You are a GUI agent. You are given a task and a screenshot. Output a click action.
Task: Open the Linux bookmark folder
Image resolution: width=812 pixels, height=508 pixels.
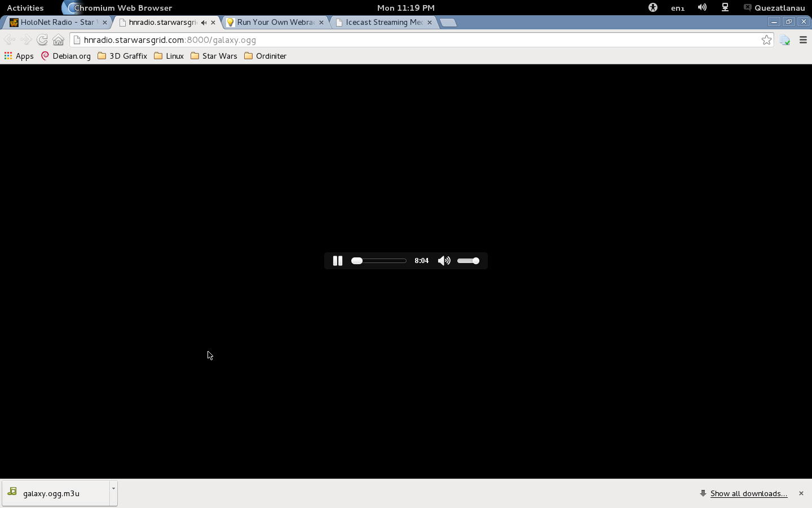point(169,56)
